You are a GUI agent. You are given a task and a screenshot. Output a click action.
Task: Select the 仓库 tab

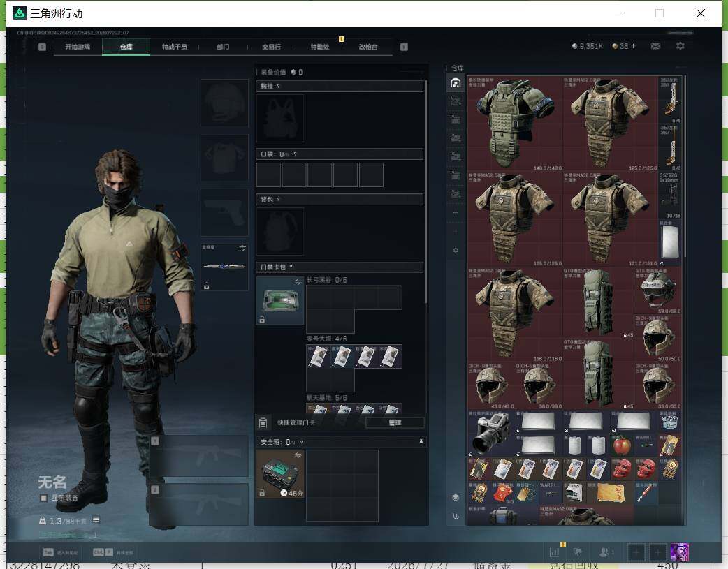click(x=126, y=47)
